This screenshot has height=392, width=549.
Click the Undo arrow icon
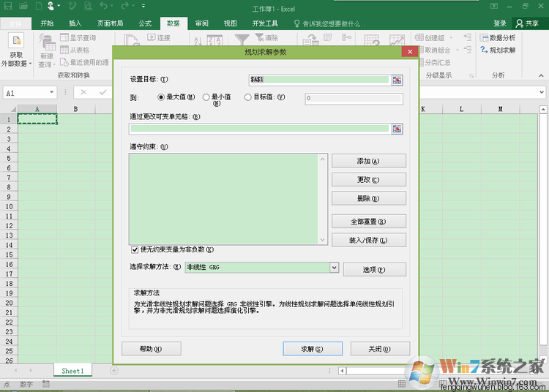tap(104, 6)
